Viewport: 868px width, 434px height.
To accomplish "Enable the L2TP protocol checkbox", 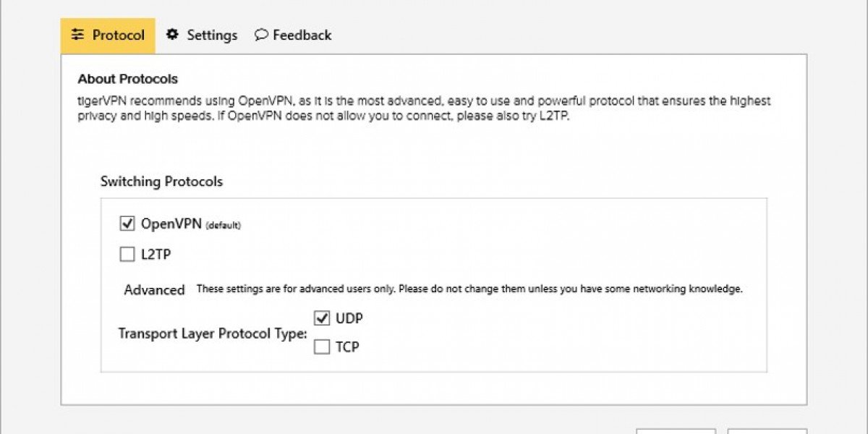I will point(127,254).
